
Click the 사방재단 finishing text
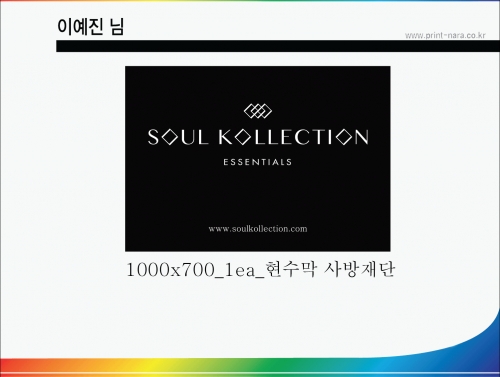(359, 269)
